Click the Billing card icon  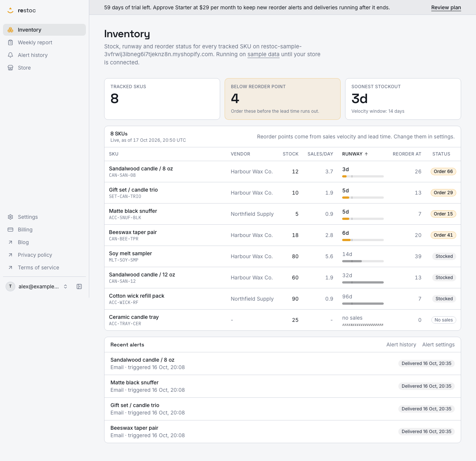[x=10, y=230]
